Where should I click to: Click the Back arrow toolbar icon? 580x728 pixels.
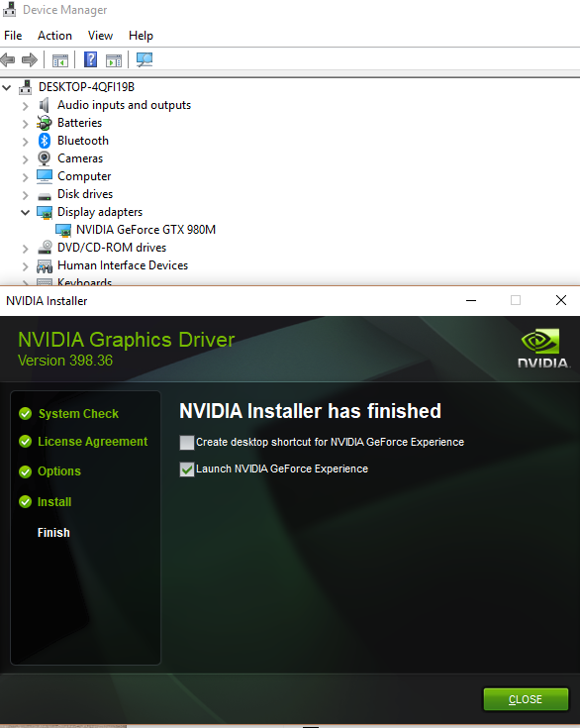pos(8,59)
